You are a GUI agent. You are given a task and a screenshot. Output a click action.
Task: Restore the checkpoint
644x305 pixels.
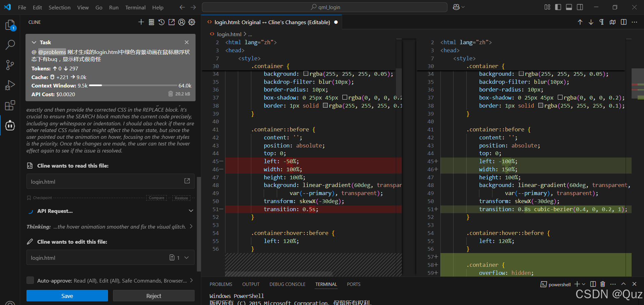[x=181, y=198]
